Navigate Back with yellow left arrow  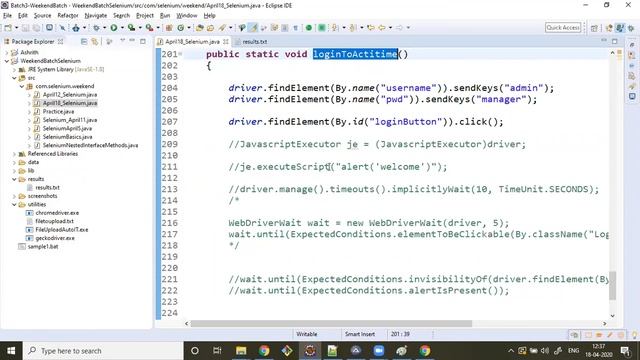[x=382, y=28]
